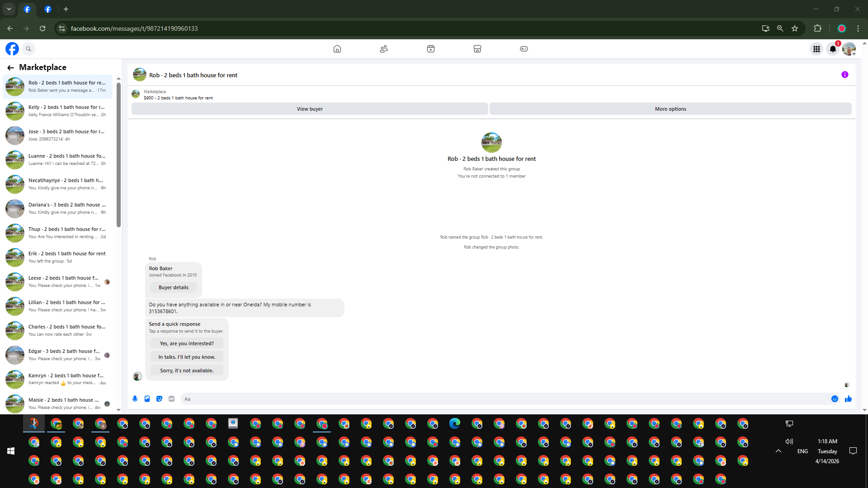The width and height of the screenshot is (868, 488).
Task: Click the Buyer details button
Action: (173, 287)
